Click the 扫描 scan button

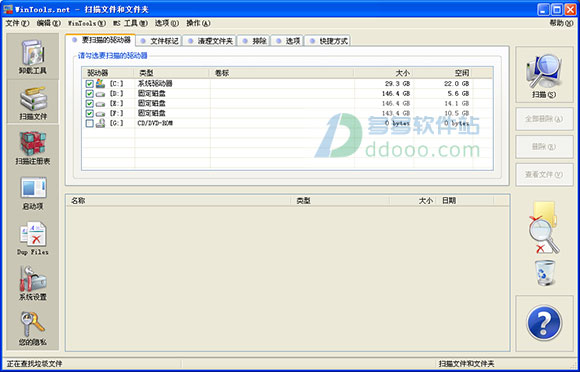click(544, 75)
